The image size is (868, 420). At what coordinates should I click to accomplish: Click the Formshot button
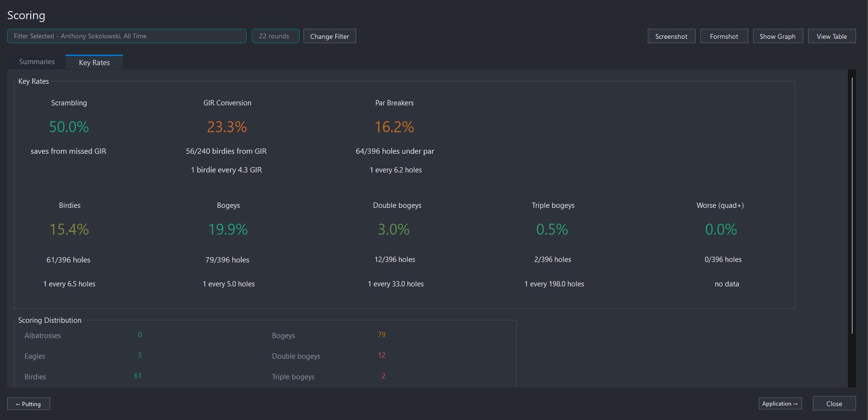click(x=724, y=36)
